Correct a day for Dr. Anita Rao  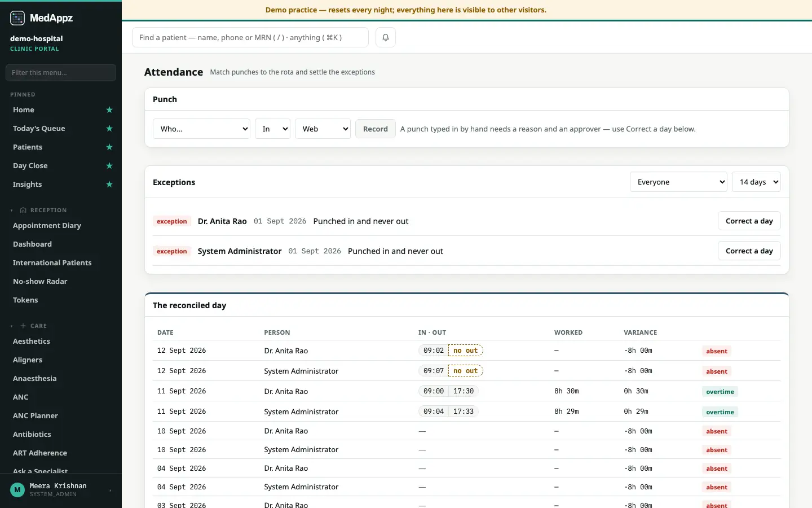coord(749,221)
